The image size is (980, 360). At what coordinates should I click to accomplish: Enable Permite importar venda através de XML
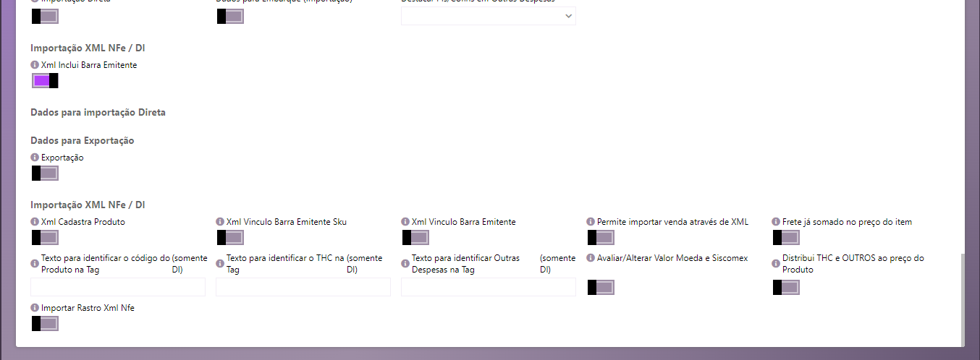point(601,237)
